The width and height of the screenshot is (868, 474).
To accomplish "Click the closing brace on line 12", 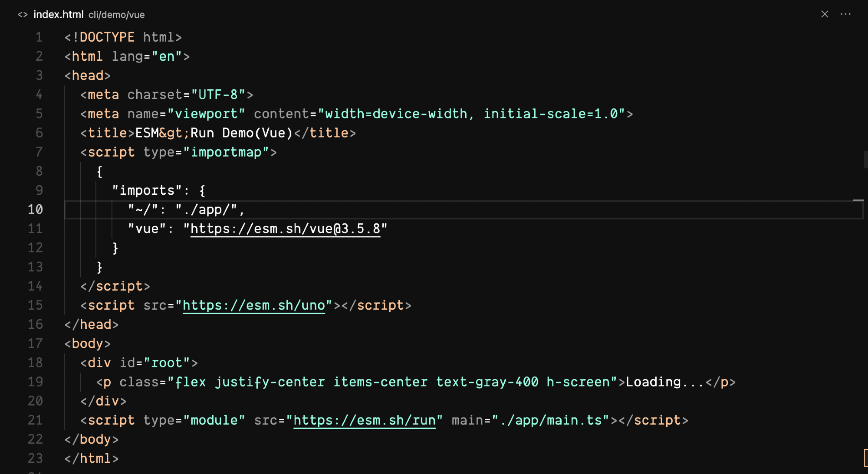I will [115, 248].
